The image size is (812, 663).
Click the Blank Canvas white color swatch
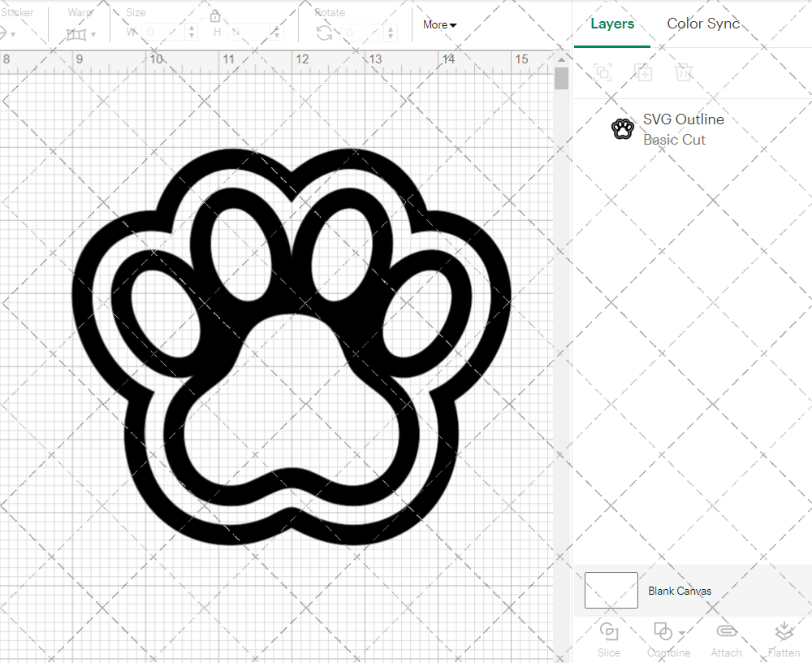pos(611,591)
